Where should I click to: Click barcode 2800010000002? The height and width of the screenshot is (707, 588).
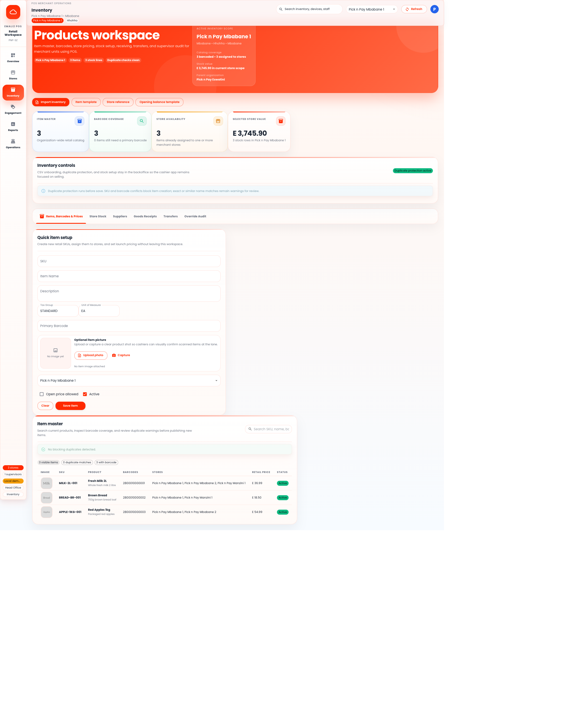[134, 498]
